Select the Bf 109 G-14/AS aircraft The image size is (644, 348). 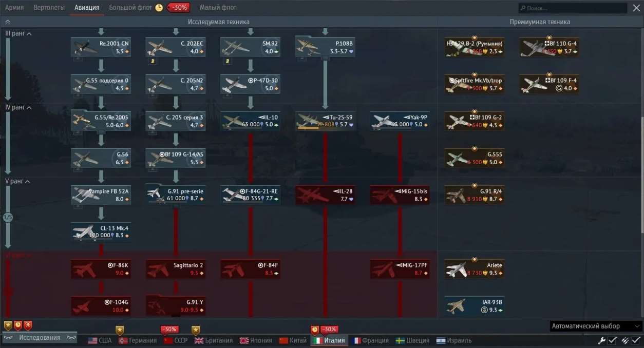[x=176, y=158]
